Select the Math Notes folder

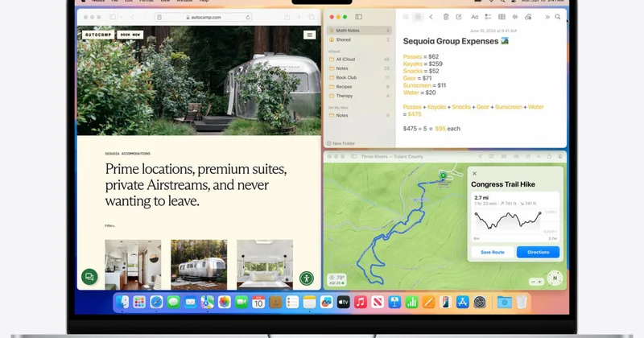click(359, 31)
